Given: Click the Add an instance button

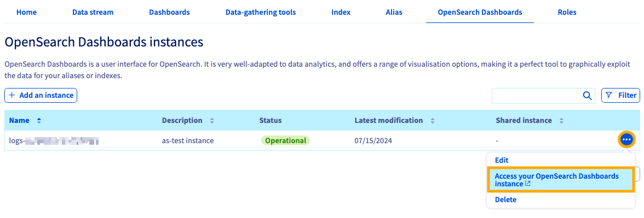Looking at the screenshot, I should [41, 95].
